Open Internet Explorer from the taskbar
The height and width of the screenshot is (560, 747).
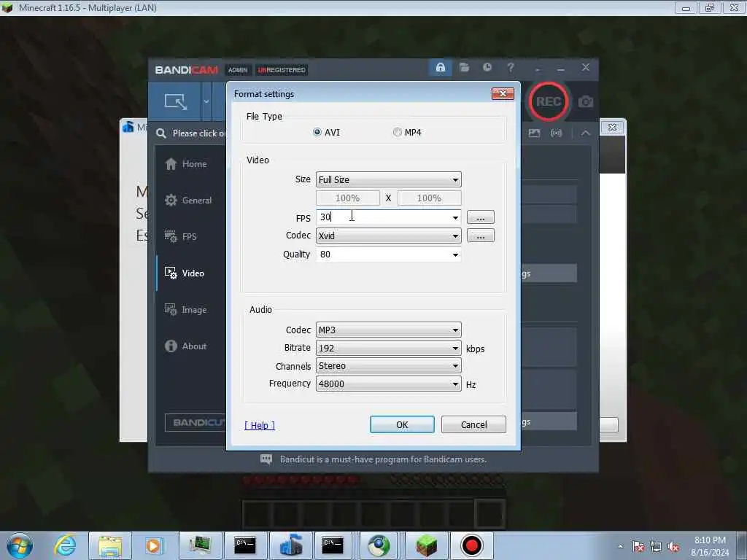[x=65, y=545]
